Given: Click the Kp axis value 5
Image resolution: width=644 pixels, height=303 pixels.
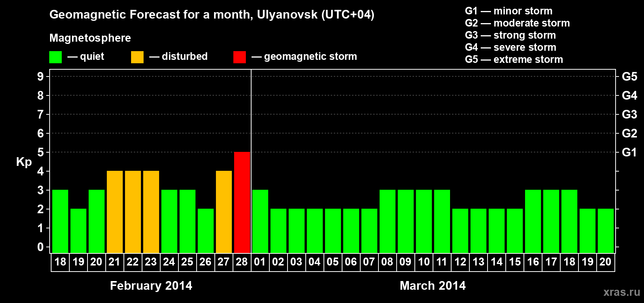Looking at the screenshot, I should pyautogui.click(x=41, y=152).
